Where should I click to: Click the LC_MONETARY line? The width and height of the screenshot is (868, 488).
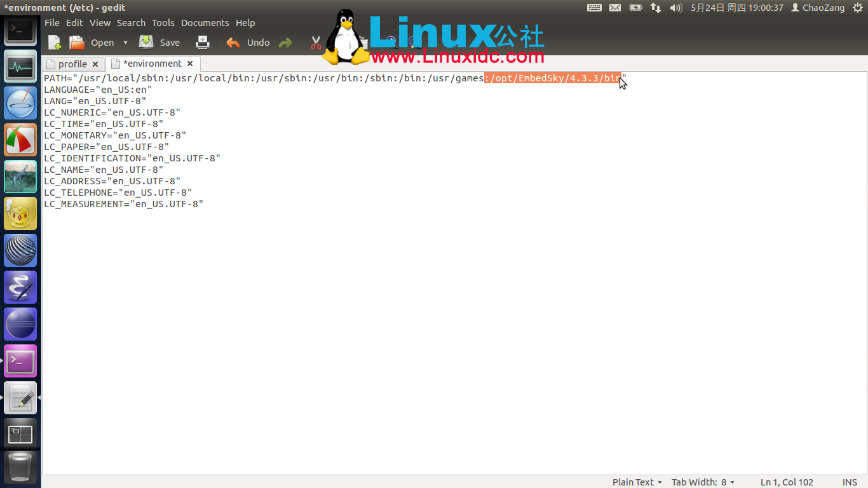(115, 135)
